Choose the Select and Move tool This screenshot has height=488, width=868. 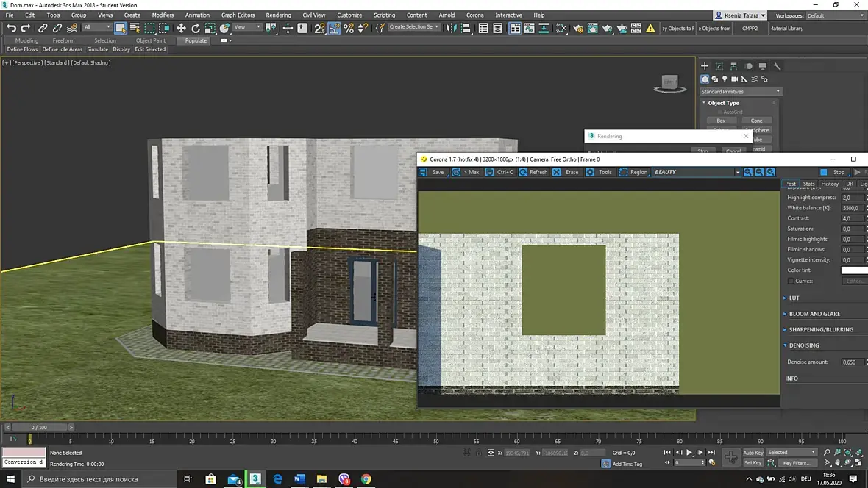pyautogui.click(x=181, y=28)
